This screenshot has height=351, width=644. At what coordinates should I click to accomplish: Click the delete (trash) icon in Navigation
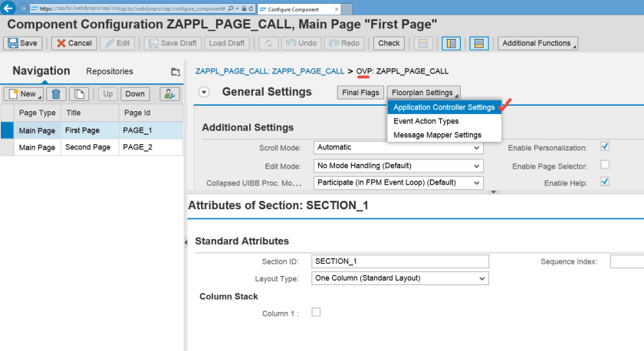[x=55, y=94]
